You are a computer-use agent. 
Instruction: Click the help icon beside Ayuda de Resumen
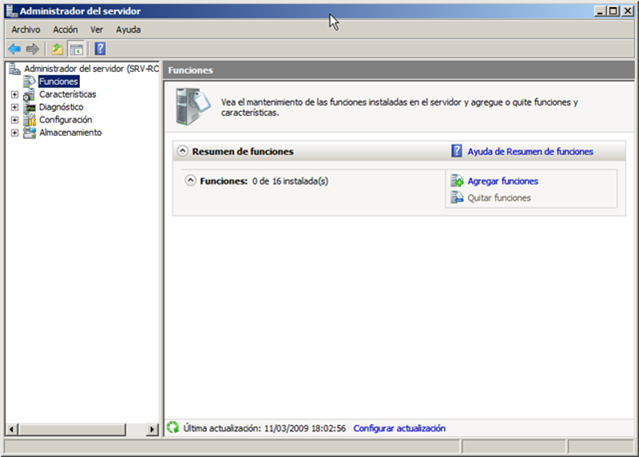click(x=457, y=151)
